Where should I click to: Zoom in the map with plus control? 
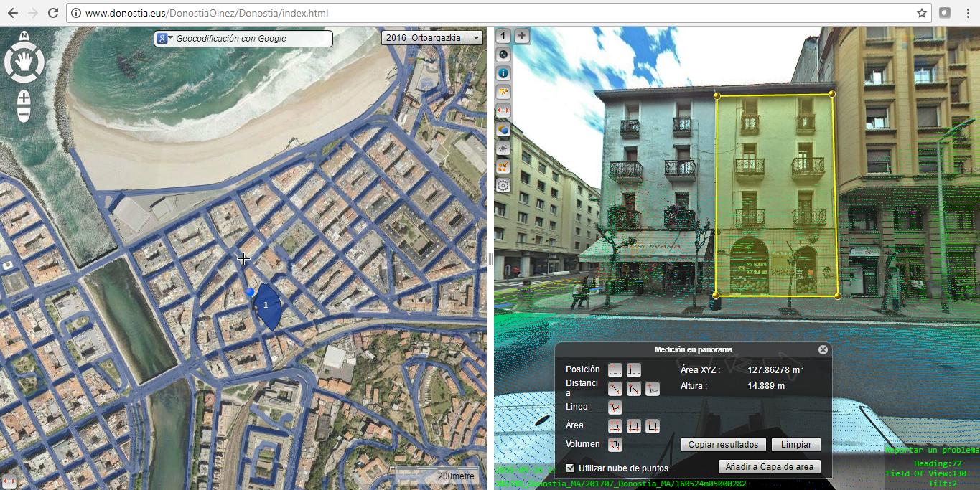[24, 98]
